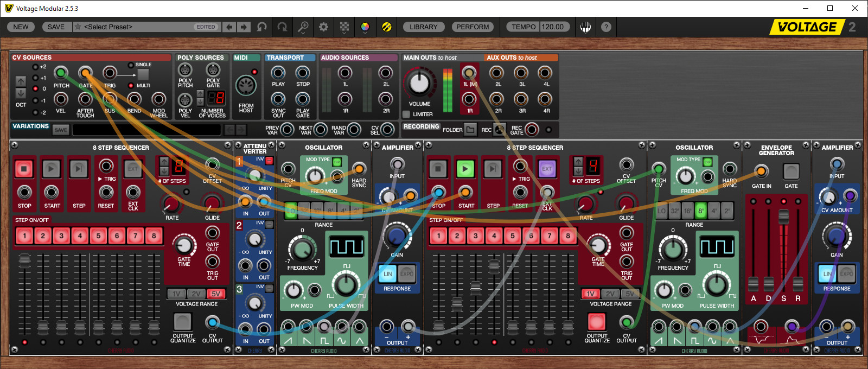Toggle INV on Attenuverter channel 2
The width and height of the screenshot is (868, 369).
click(x=269, y=224)
